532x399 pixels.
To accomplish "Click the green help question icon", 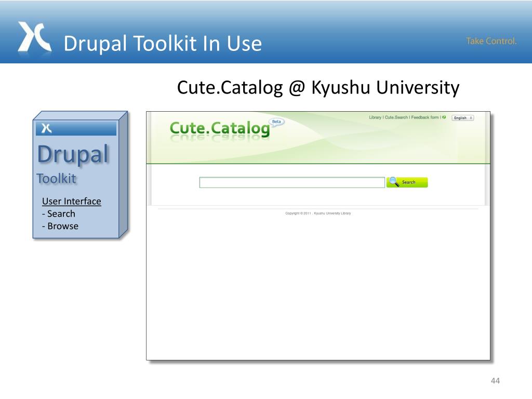I will (444, 117).
